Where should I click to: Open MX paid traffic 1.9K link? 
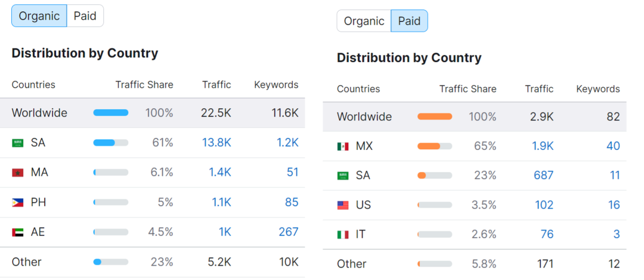click(543, 146)
